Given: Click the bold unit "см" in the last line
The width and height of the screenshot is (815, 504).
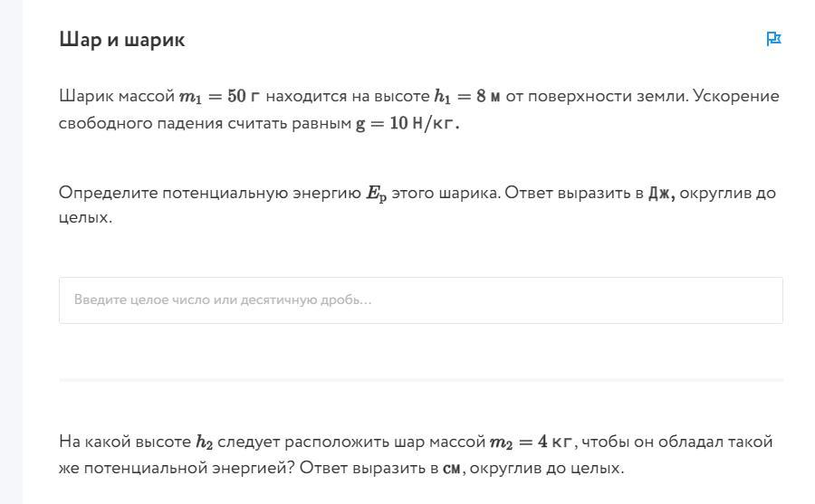Looking at the screenshot, I should (x=452, y=468).
